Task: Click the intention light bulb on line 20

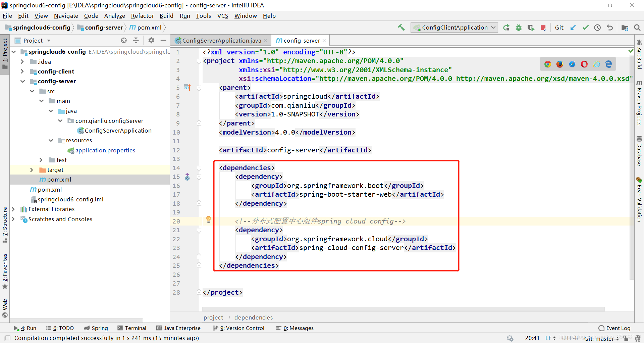Action: (209, 220)
